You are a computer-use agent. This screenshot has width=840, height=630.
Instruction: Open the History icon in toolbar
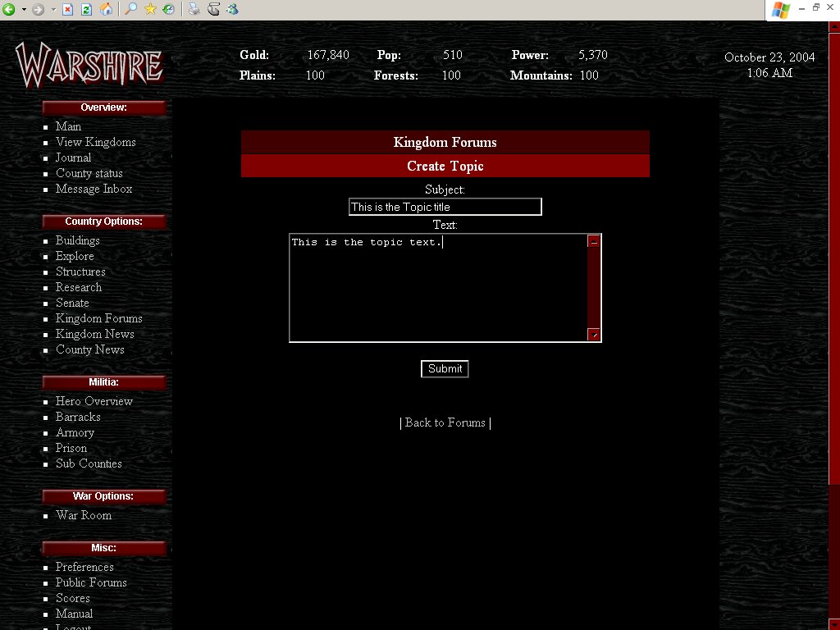[x=168, y=10]
